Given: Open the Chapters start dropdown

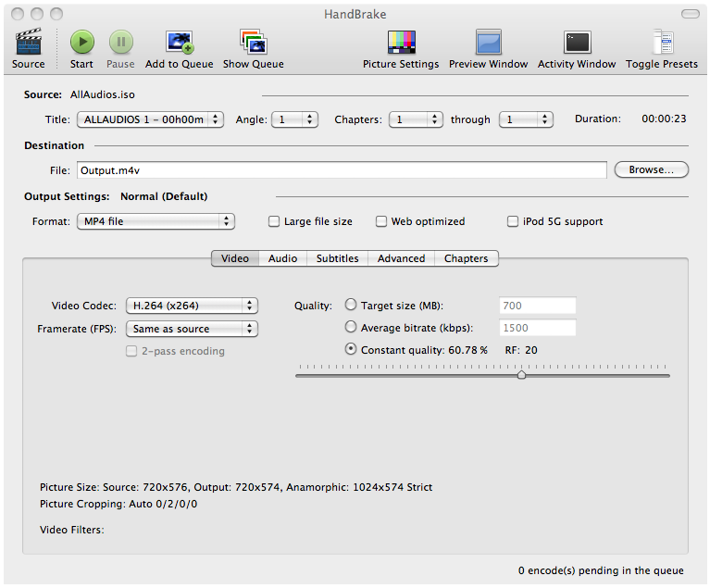Looking at the screenshot, I should [416, 119].
